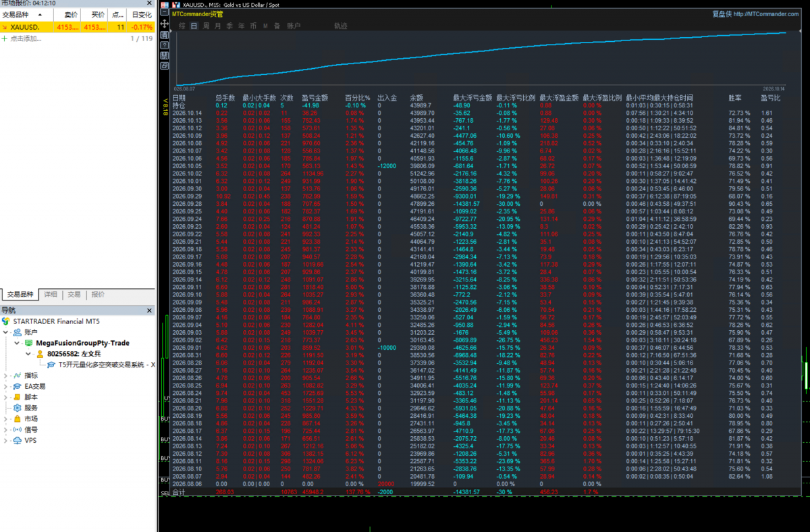The height and width of the screenshot is (532, 810).
Task: Click the overlapping windows icon in side toolbar
Action: [x=164, y=66]
